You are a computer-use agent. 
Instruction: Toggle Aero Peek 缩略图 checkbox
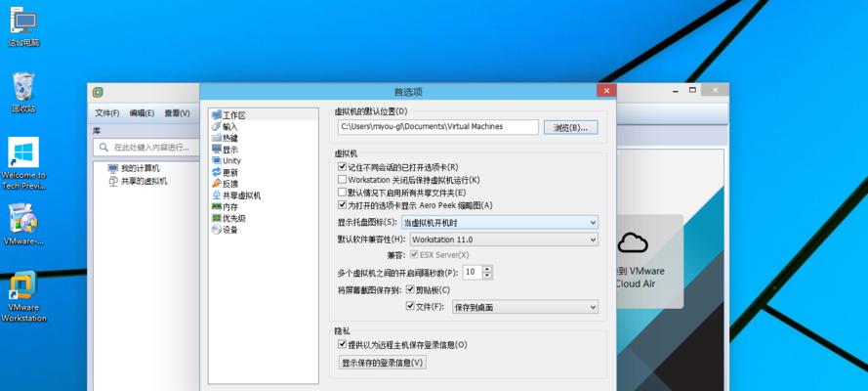342,205
